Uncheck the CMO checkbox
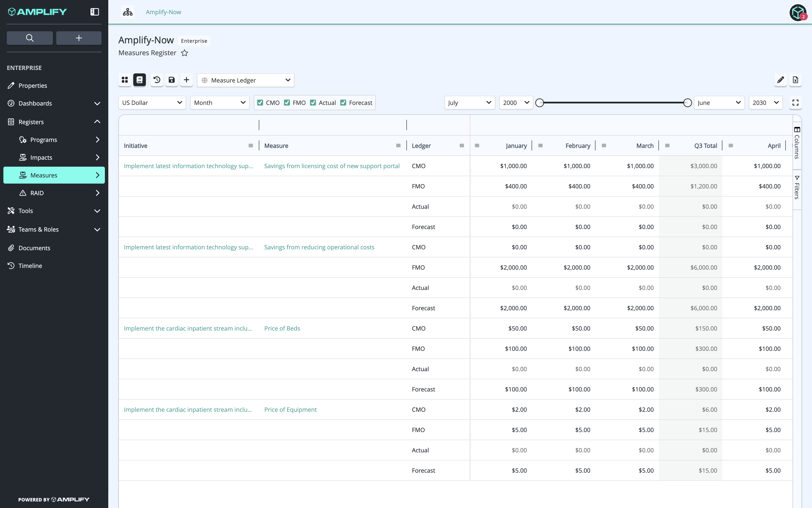The width and height of the screenshot is (812, 508). 260,103
